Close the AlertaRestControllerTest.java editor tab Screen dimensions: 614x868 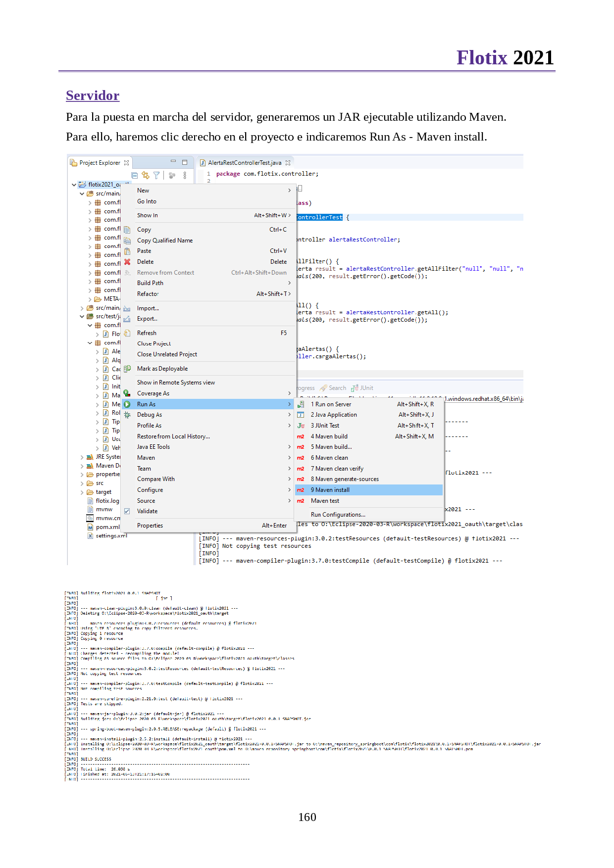pyautogui.click(x=288, y=163)
